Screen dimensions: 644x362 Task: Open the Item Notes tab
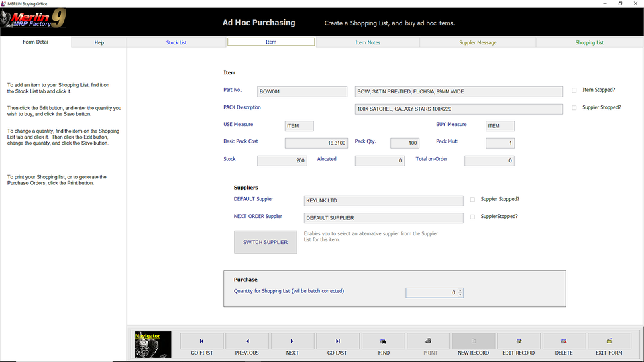(368, 42)
